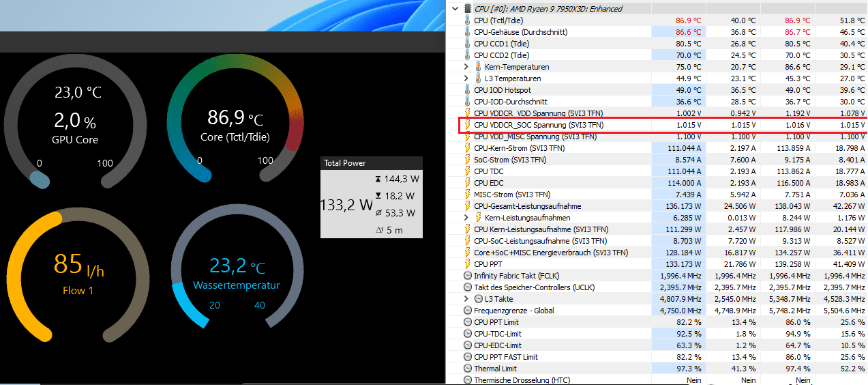Click the 133,2 W reading in Total Power

pyautogui.click(x=347, y=204)
